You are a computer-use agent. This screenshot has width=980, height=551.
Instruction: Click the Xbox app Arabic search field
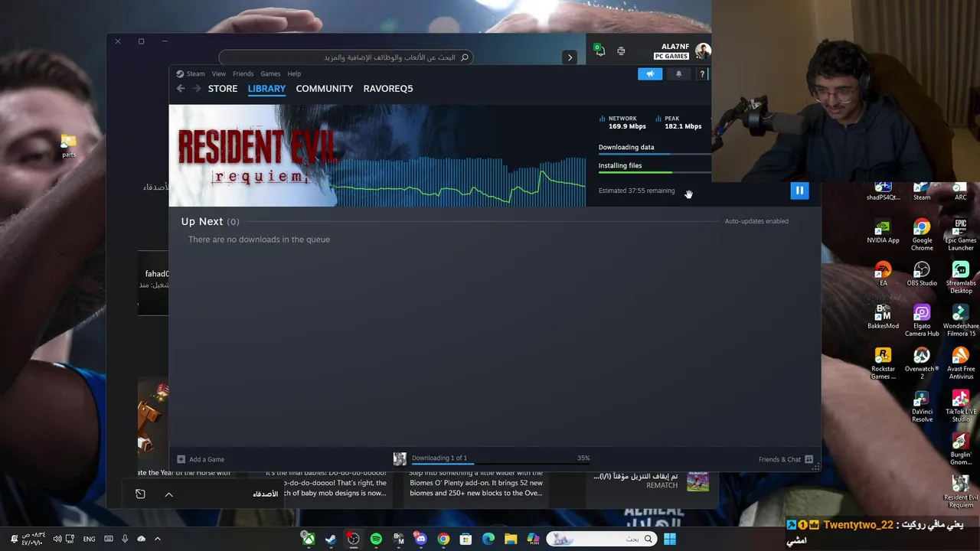pos(345,57)
